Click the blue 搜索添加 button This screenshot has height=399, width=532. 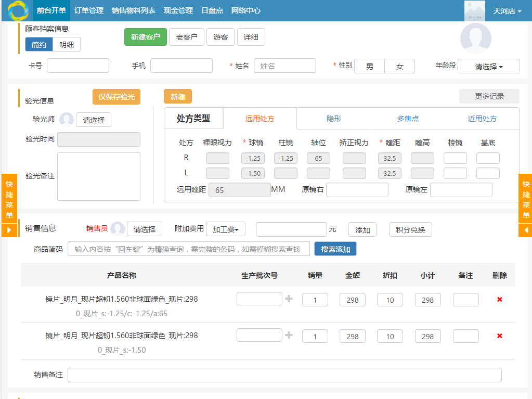click(x=335, y=249)
